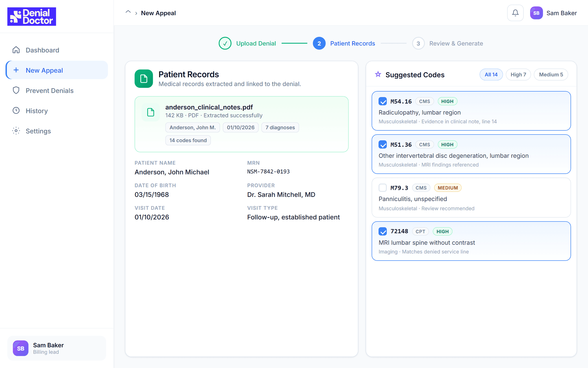588x368 pixels.
Task: Select New Appeal in sidebar
Action: (57, 70)
